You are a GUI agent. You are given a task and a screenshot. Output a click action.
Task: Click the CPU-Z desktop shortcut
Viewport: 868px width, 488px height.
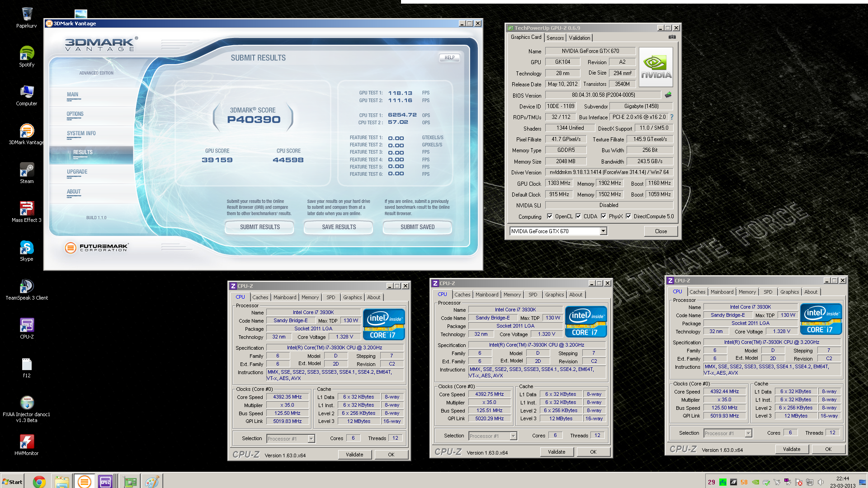coord(27,328)
